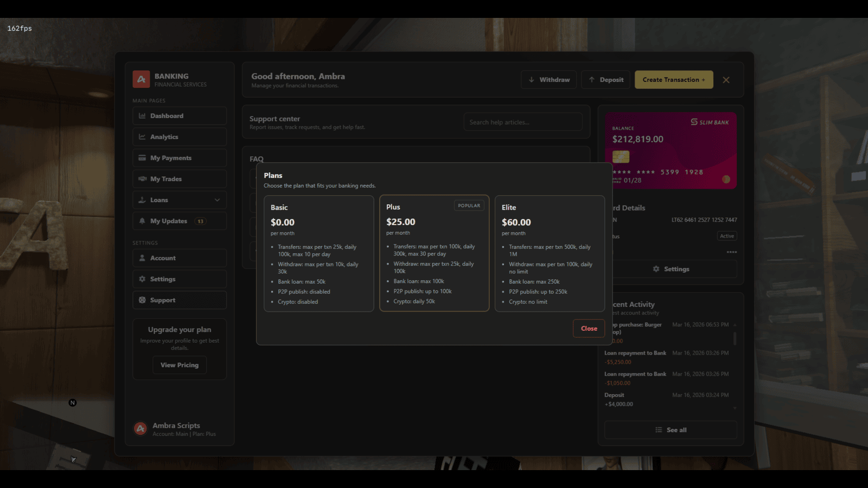Reveal the masked card number dots
The width and height of the screenshot is (868, 488).
pyautogui.click(x=731, y=252)
